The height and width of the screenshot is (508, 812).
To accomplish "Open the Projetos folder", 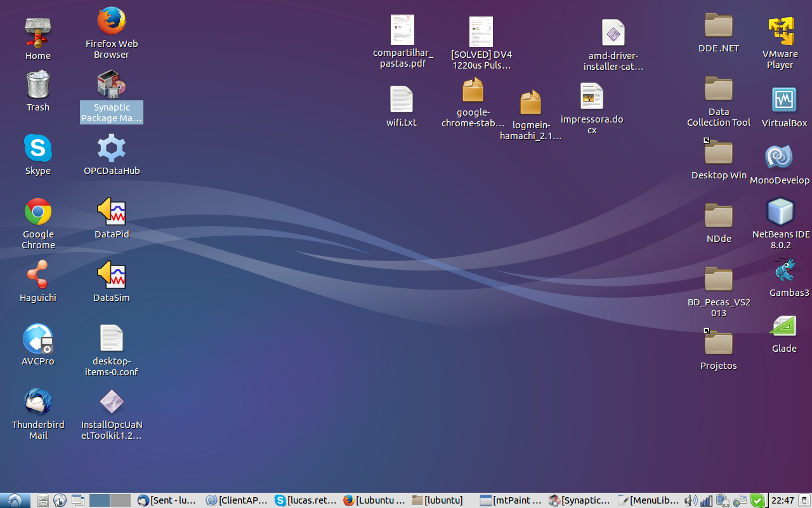I will pos(718,343).
